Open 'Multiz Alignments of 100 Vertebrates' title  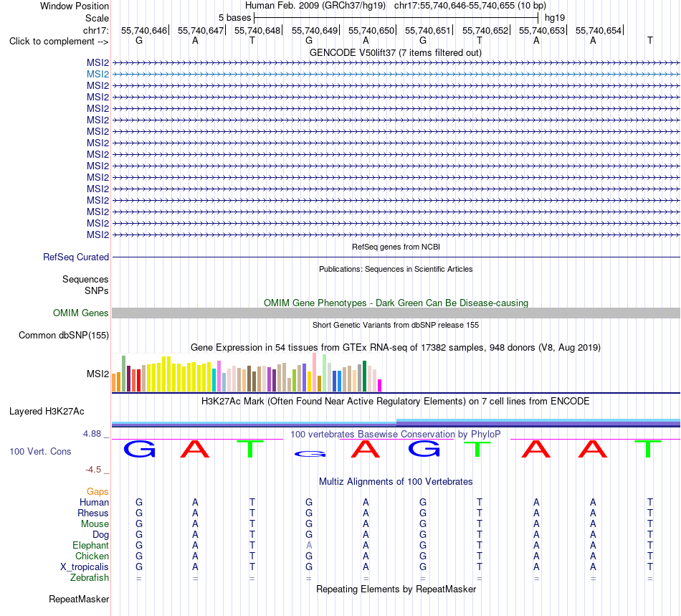coord(396,481)
